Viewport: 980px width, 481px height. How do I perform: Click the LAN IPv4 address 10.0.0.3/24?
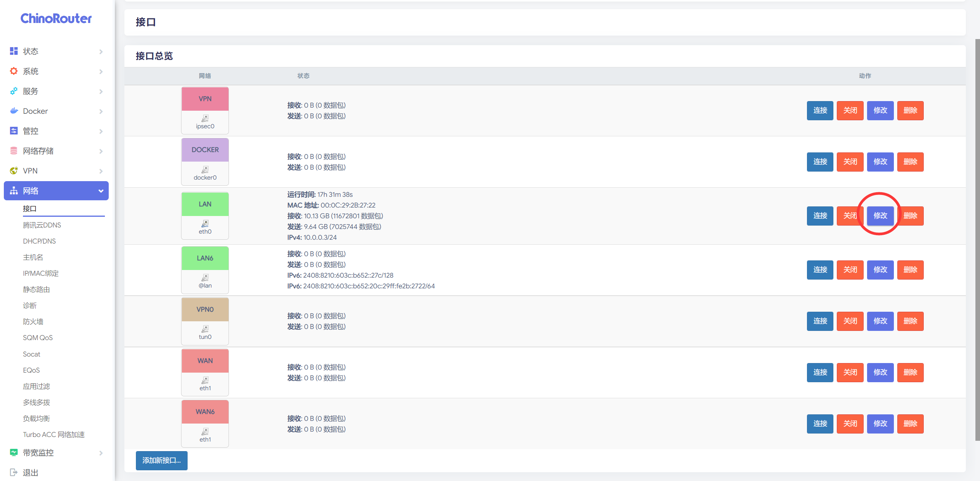320,237
